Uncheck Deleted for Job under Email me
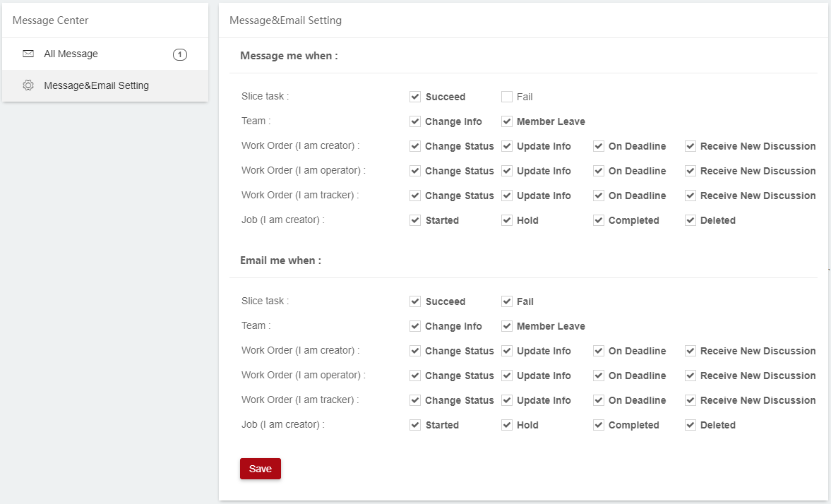 tap(690, 425)
